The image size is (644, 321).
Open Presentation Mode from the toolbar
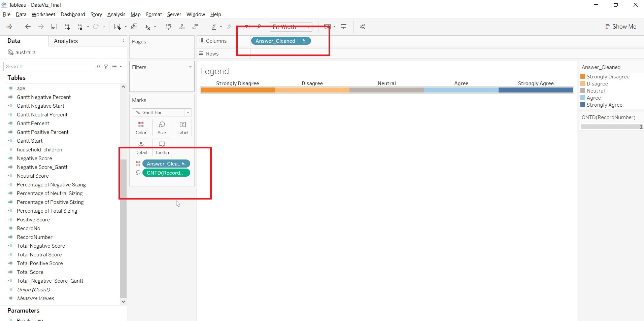click(343, 27)
